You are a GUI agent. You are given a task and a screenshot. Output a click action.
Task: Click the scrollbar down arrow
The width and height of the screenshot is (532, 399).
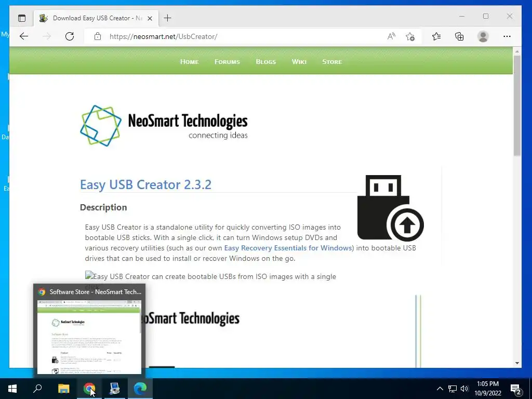517,363
